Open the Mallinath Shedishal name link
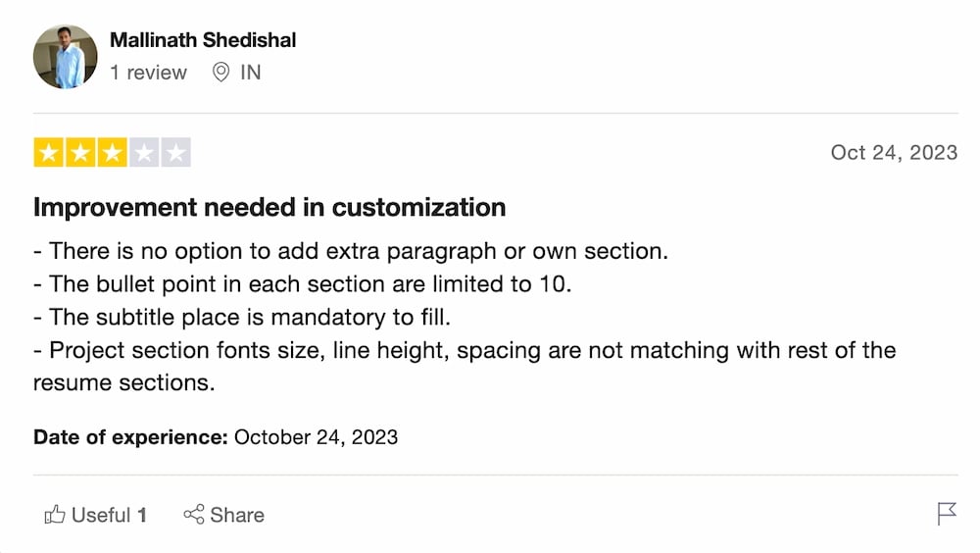 [x=203, y=40]
